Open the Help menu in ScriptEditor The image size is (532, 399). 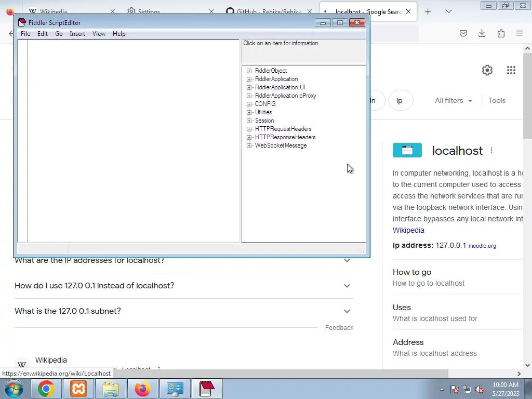coord(119,34)
